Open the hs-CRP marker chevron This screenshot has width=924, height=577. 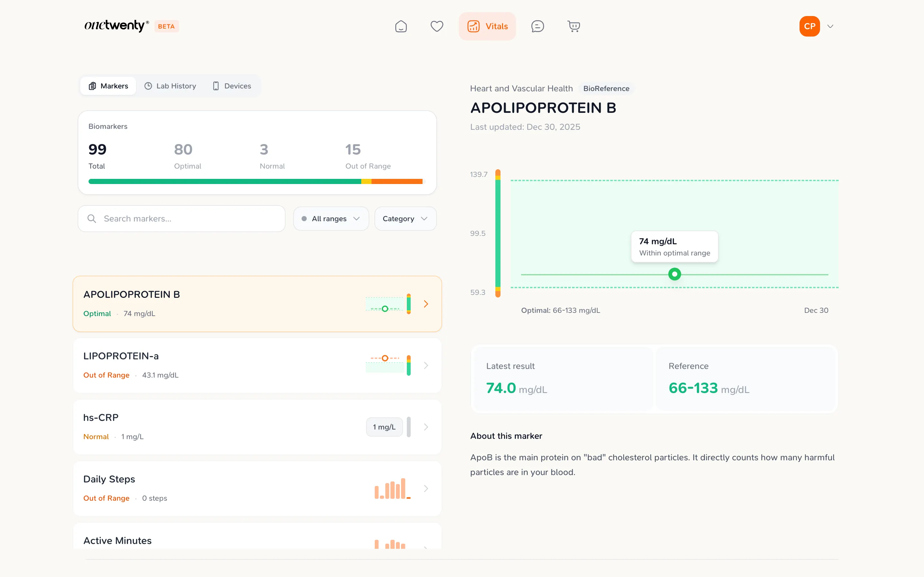(426, 427)
